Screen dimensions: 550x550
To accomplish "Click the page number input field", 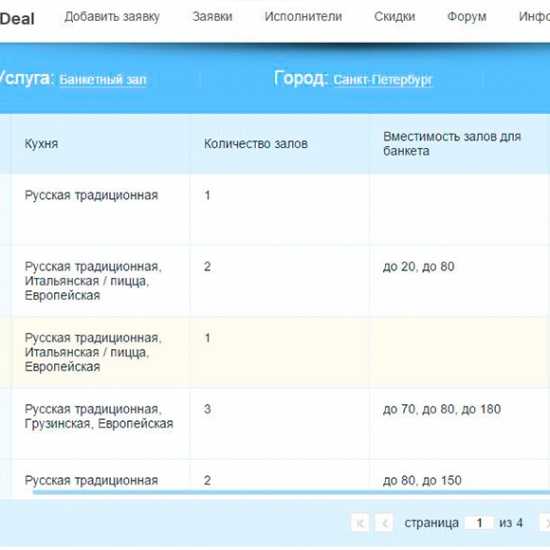I will [x=479, y=523].
